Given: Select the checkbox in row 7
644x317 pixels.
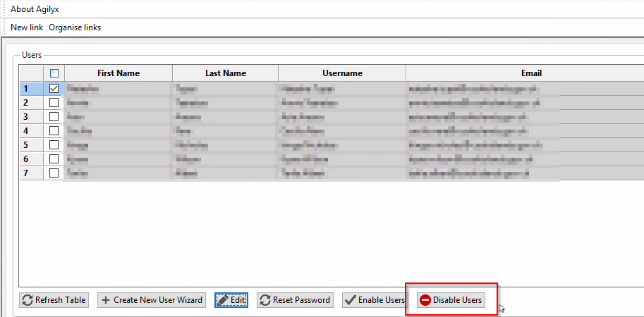Looking at the screenshot, I should 54,173.
